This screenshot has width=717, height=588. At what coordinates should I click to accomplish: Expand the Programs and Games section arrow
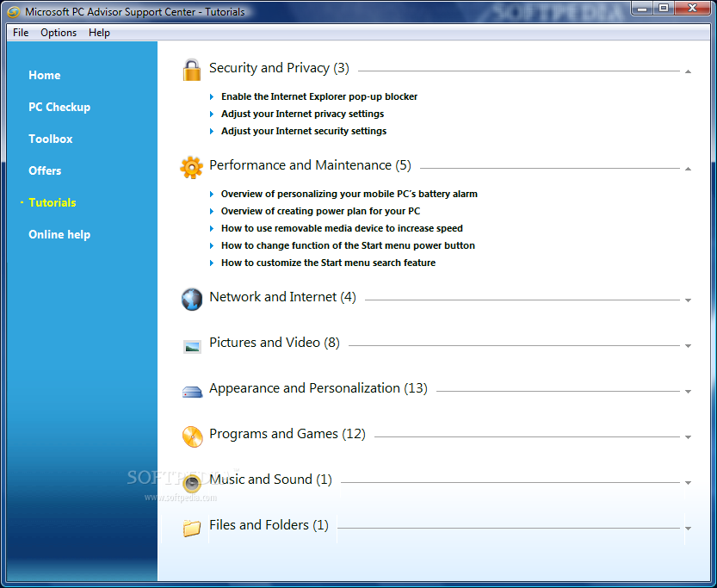[688, 437]
